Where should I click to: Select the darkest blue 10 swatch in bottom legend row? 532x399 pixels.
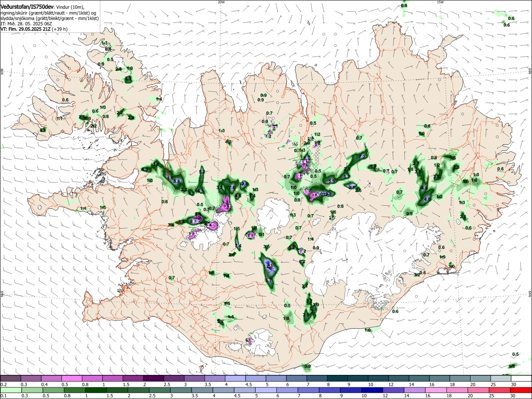[371, 390]
